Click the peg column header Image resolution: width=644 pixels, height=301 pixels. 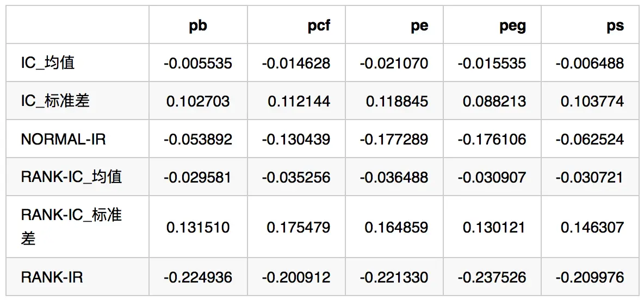[x=512, y=26]
